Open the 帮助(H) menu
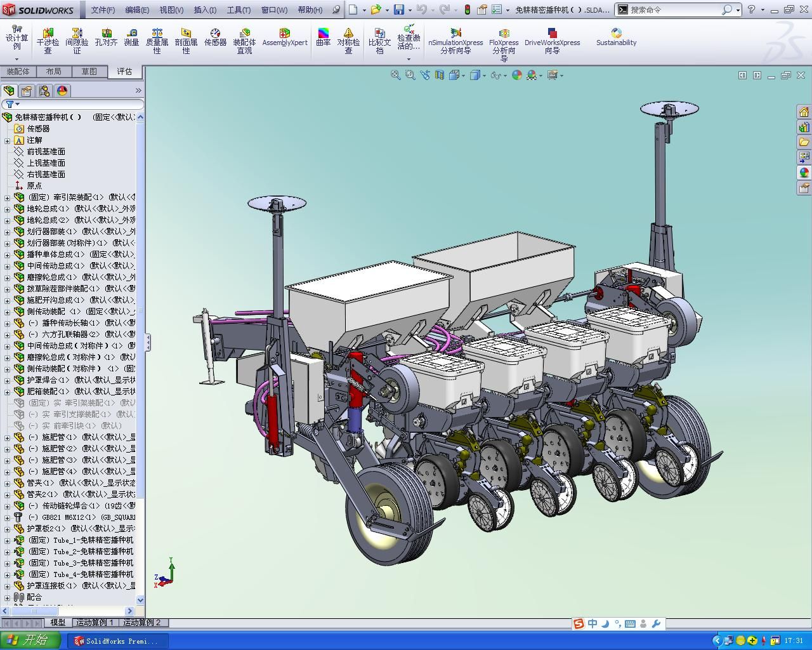812x650 pixels. [x=310, y=10]
